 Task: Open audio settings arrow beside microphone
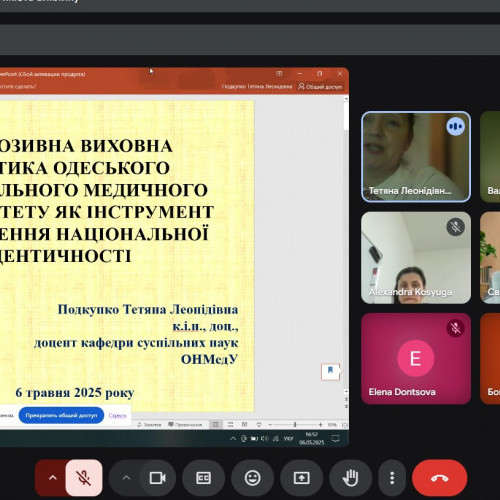tap(53, 478)
